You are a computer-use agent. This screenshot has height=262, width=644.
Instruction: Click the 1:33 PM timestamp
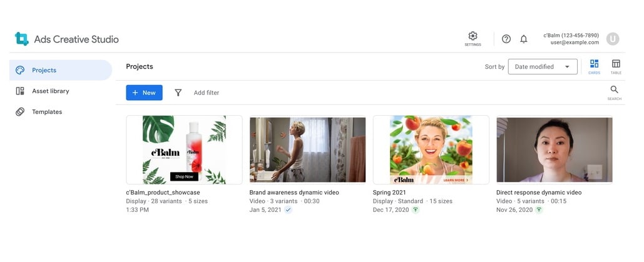(x=137, y=210)
